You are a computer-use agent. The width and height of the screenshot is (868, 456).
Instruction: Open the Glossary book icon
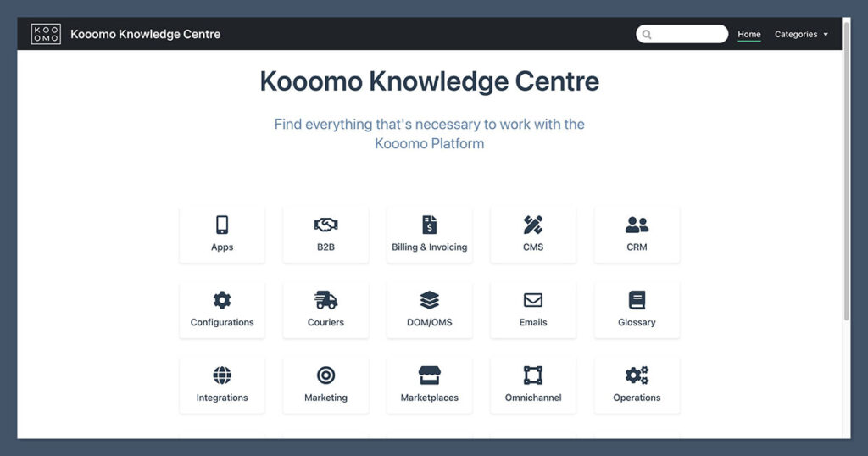[637, 300]
